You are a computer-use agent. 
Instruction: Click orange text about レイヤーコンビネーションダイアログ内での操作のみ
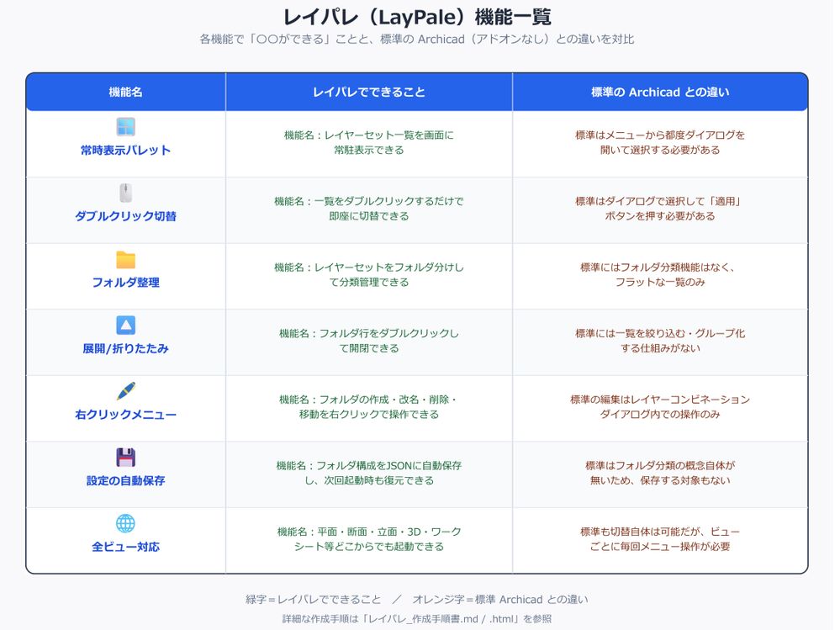(660, 407)
